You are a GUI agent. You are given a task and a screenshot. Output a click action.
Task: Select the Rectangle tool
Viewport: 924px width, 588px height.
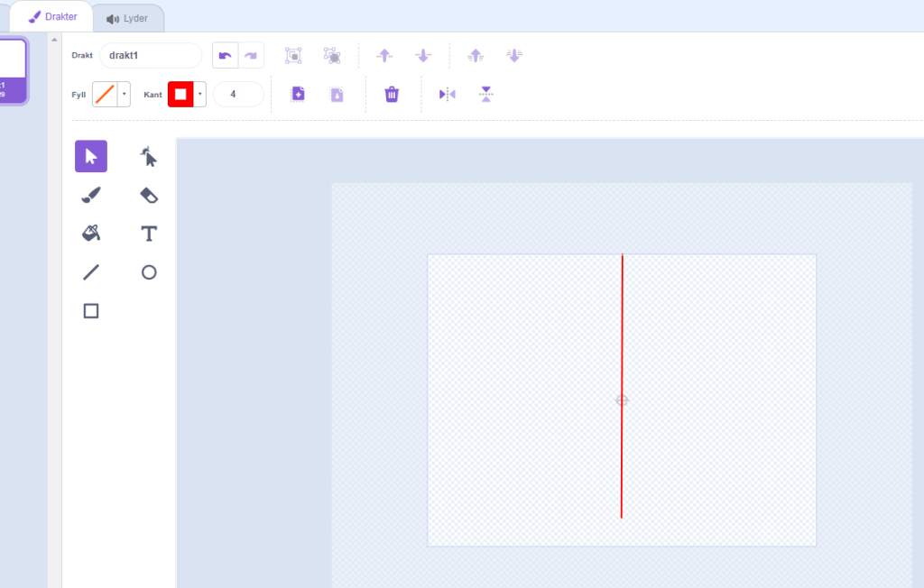point(91,311)
